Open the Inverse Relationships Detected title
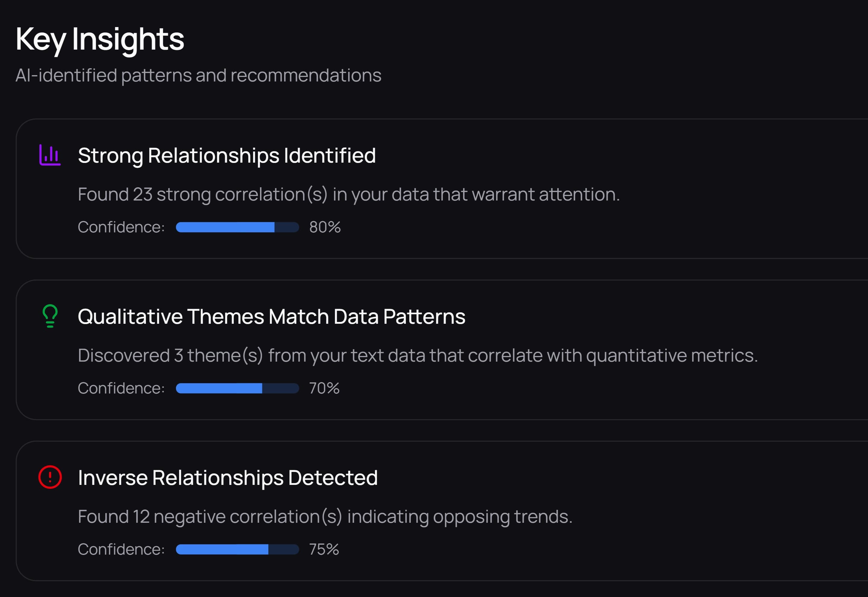868x597 pixels. click(227, 478)
